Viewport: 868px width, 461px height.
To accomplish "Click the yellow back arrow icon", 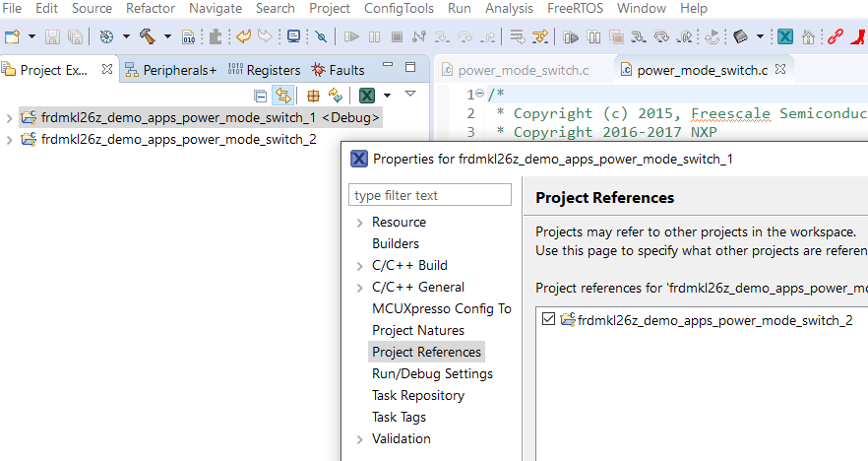I will pos(243,37).
